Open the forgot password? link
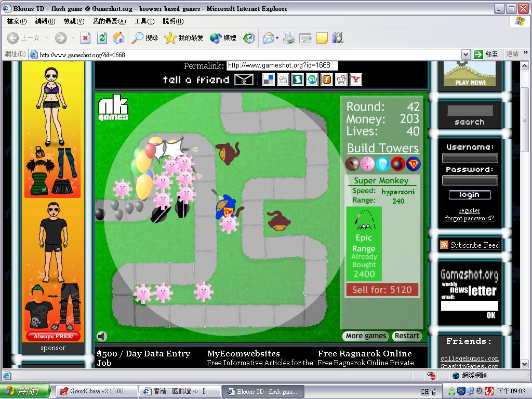532x399 pixels. (x=470, y=218)
